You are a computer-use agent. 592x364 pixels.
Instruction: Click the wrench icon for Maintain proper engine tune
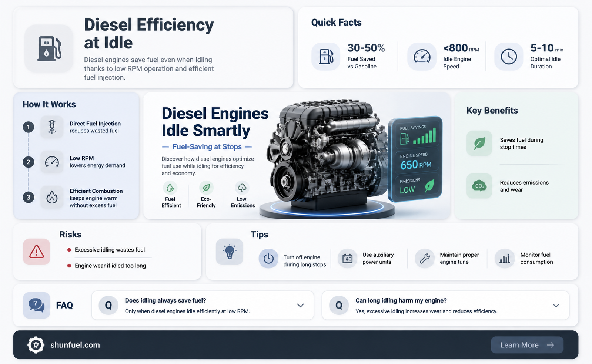(x=425, y=258)
